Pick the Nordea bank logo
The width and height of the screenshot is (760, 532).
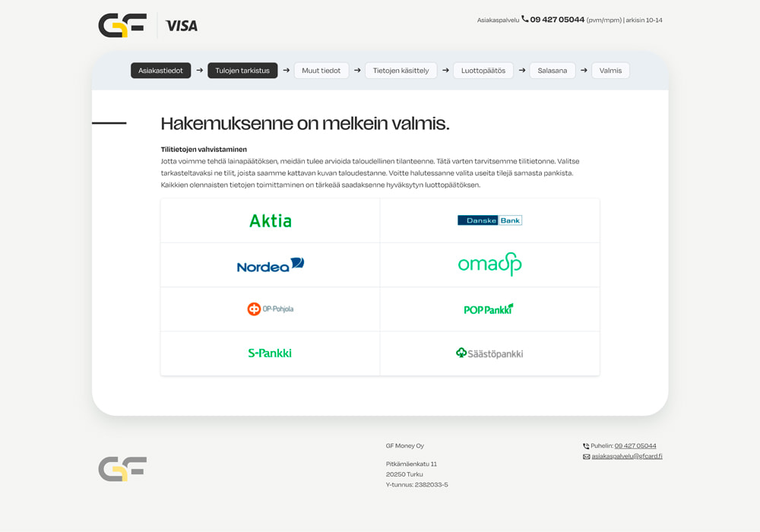(x=270, y=265)
